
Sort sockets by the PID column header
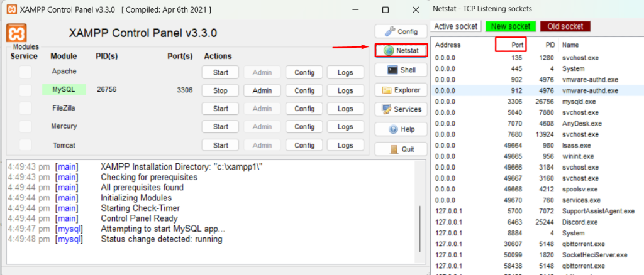coord(550,45)
